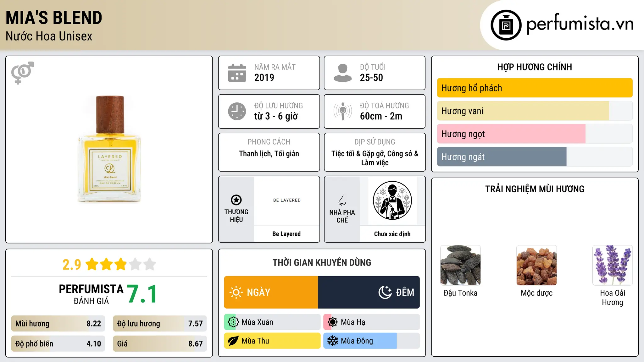Click the DỊP SỬ DỤNG label

coord(375,142)
